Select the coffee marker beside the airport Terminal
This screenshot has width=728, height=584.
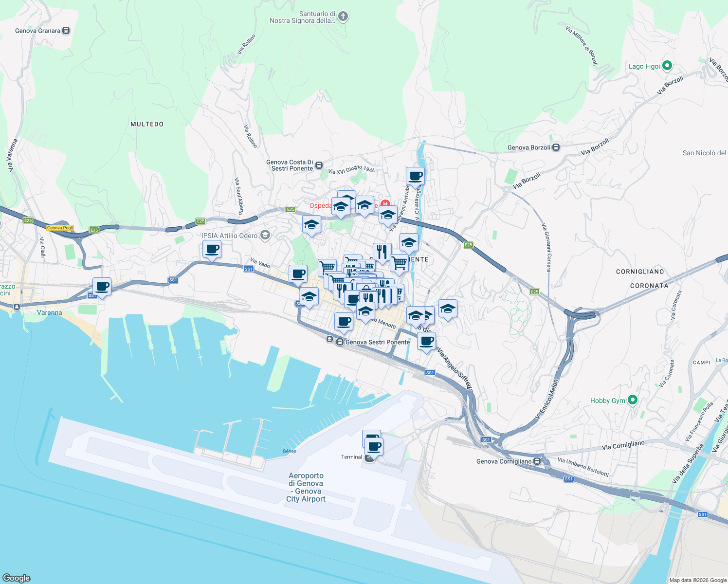click(x=373, y=445)
